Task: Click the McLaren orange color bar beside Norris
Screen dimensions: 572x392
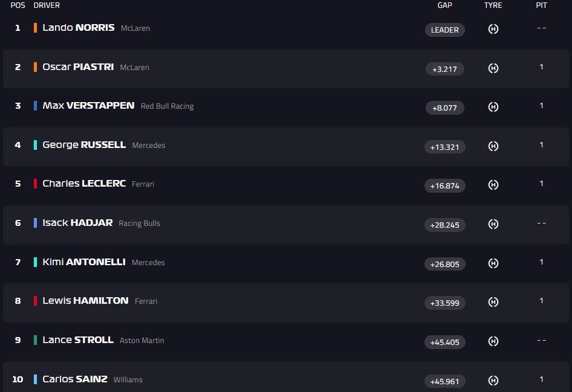Action: coord(36,28)
